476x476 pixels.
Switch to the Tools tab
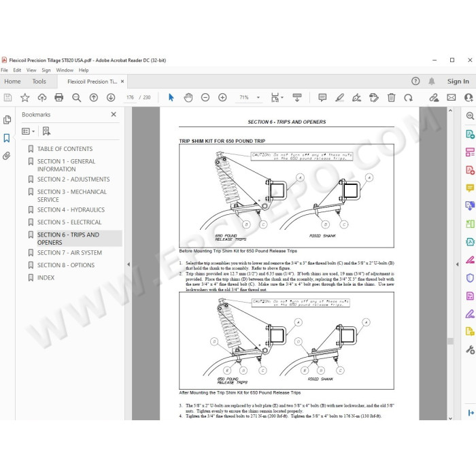point(39,82)
